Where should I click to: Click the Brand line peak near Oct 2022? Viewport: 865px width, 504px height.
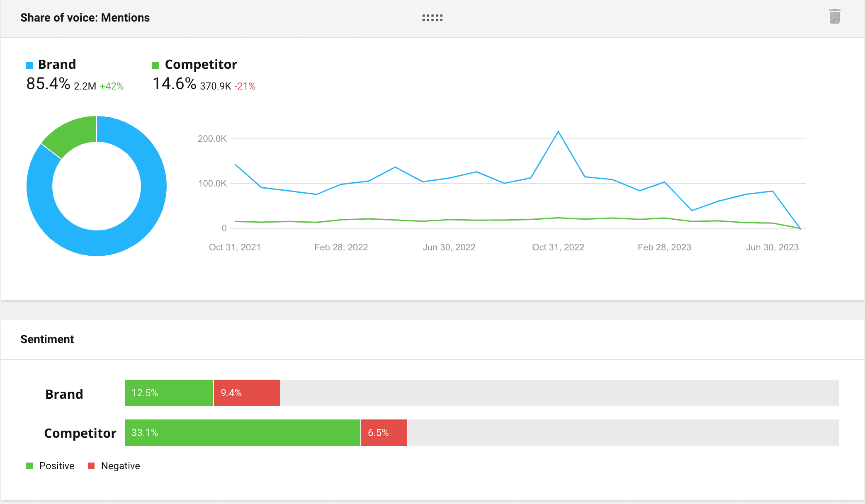click(x=558, y=131)
